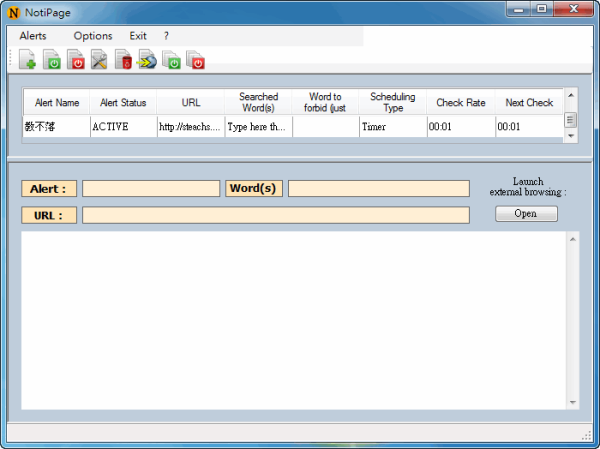This screenshot has width=600, height=449.
Task: Open the Alerts menu
Action: pyautogui.click(x=33, y=36)
